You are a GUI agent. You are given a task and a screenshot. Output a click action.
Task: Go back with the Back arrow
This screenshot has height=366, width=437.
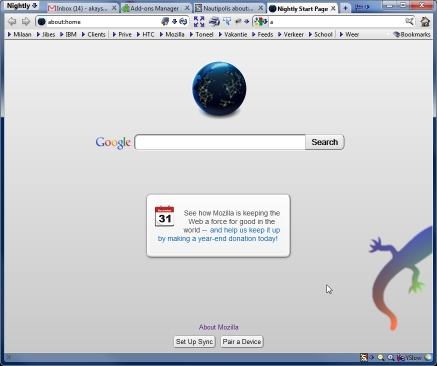coord(12,22)
